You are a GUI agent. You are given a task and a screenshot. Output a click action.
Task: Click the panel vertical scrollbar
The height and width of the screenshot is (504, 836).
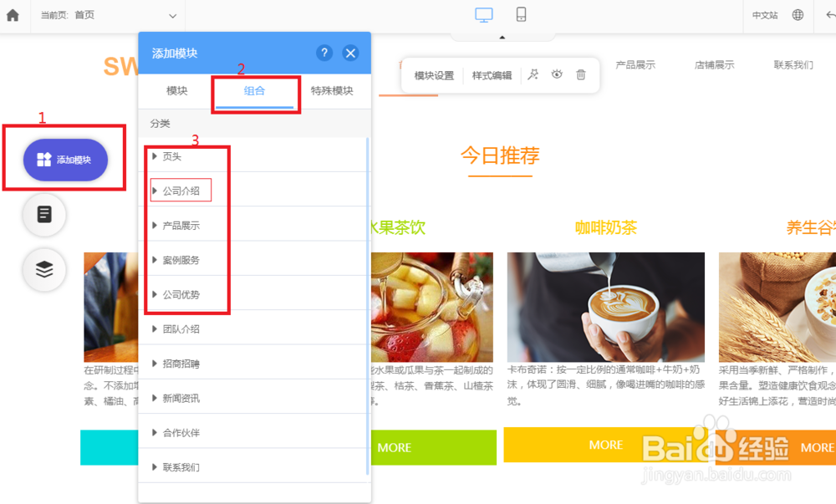click(367, 305)
